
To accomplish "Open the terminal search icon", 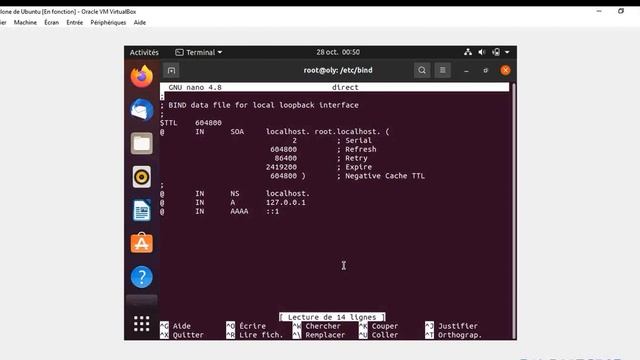I will [x=422, y=70].
